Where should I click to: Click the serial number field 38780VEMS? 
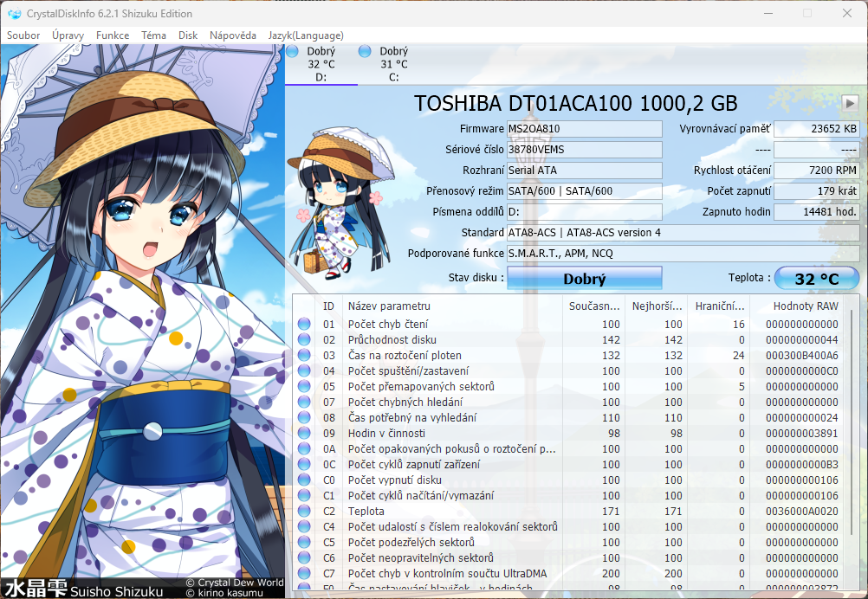pos(585,150)
